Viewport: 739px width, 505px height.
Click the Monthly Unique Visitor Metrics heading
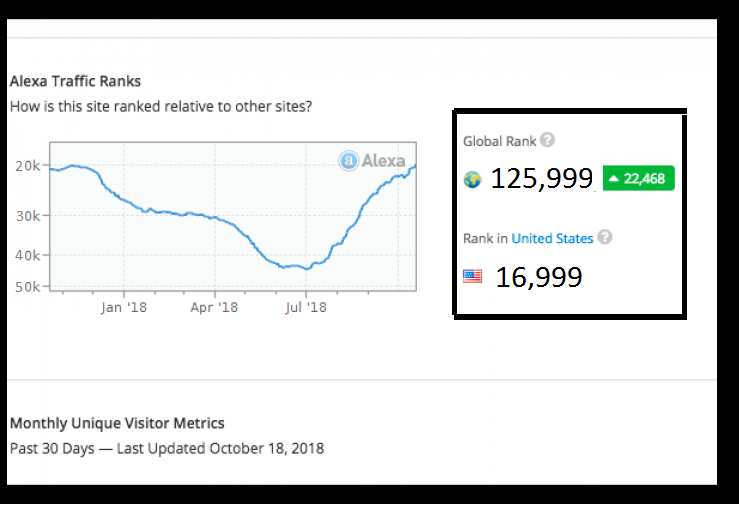(x=117, y=423)
